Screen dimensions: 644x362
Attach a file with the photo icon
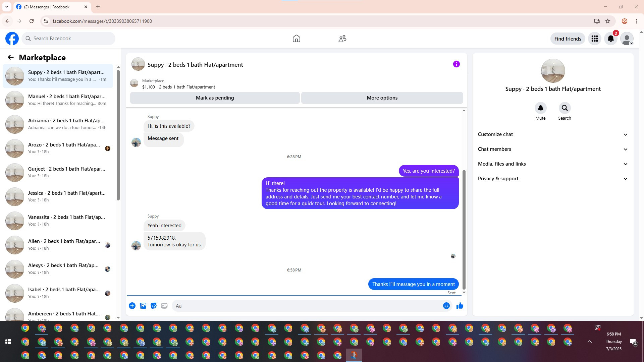pos(143,306)
